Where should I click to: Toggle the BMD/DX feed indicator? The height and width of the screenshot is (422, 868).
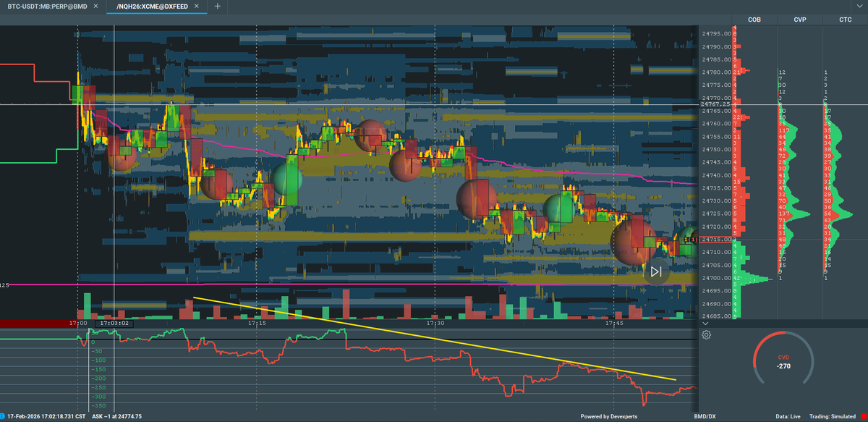point(705,416)
